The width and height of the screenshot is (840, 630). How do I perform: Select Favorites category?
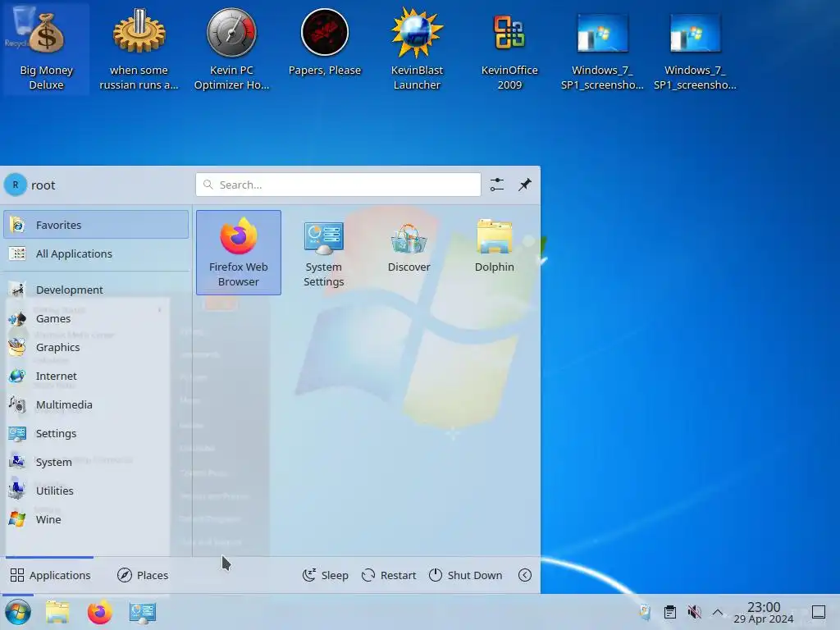pos(96,225)
